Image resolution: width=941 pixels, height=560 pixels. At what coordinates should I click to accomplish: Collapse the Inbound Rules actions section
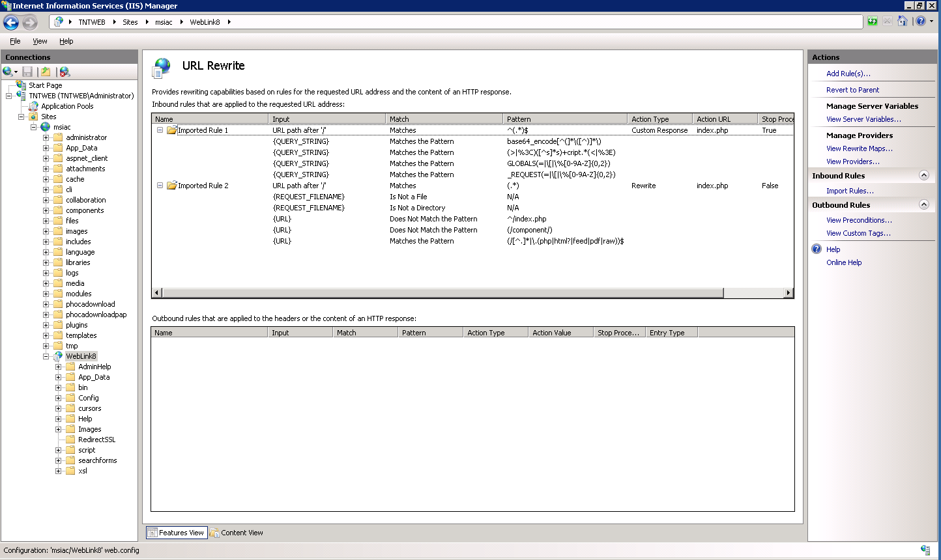pyautogui.click(x=923, y=175)
